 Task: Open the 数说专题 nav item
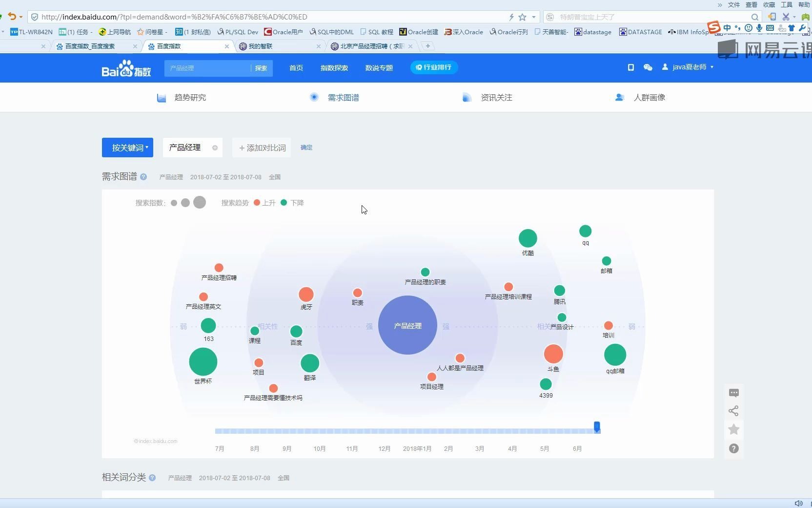point(379,68)
